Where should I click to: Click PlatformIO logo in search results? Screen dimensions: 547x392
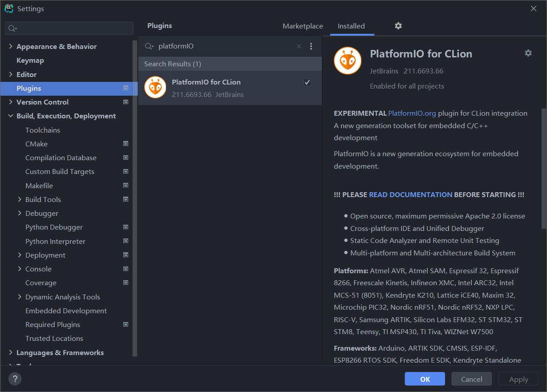click(155, 88)
